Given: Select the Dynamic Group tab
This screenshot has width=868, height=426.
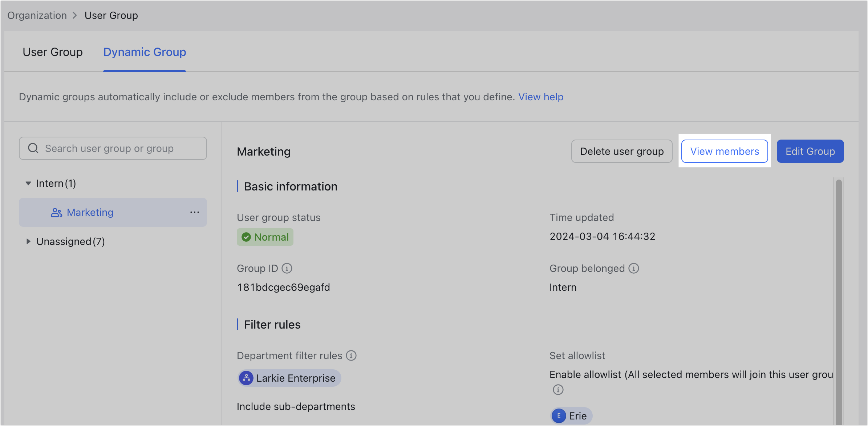Looking at the screenshot, I should (144, 52).
